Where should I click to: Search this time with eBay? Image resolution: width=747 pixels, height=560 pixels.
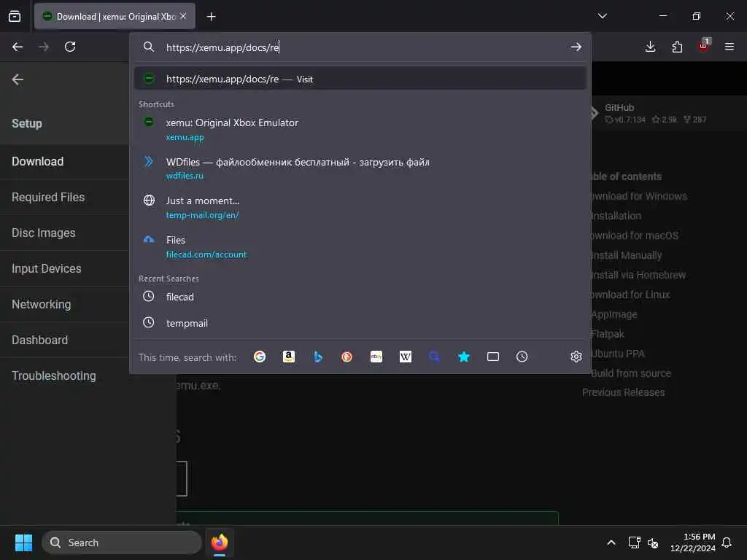(376, 357)
